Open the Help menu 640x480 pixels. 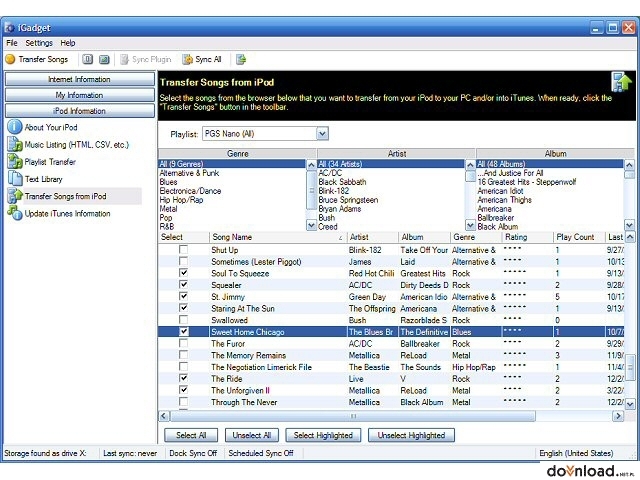[68, 43]
